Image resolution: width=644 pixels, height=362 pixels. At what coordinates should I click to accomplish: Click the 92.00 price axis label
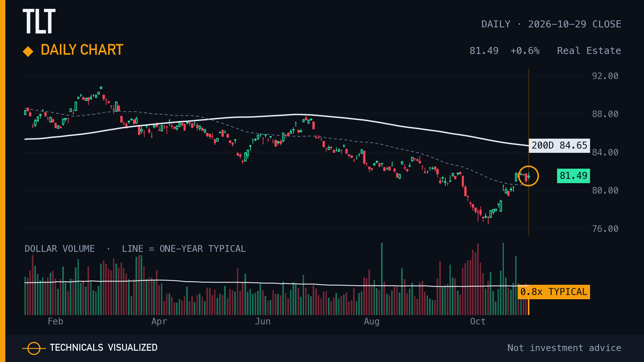(605, 76)
